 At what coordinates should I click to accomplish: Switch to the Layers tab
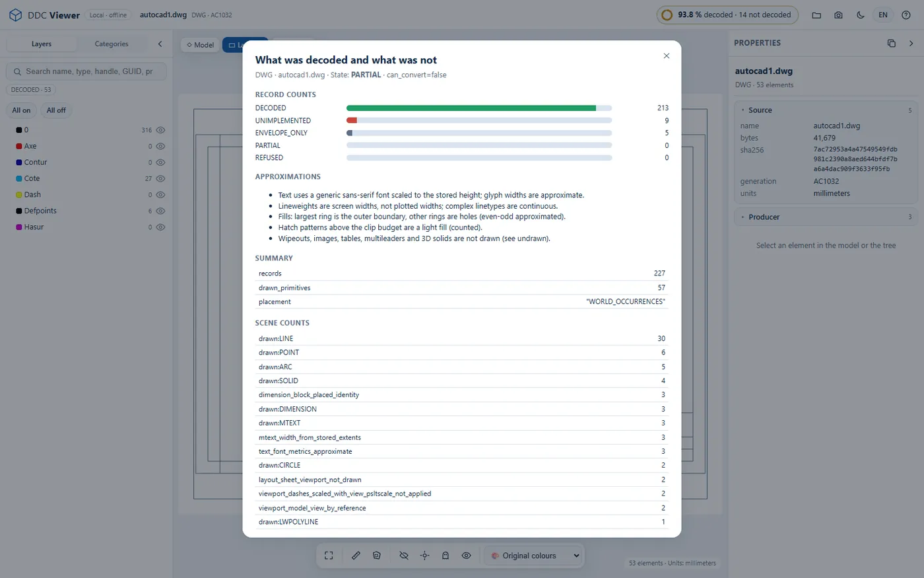(42, 44)
